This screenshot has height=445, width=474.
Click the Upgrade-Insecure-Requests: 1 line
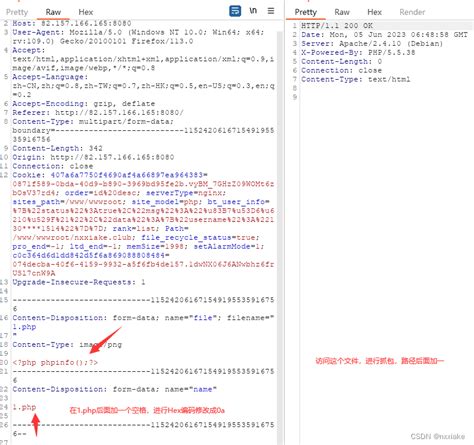[x=79, y=282]
